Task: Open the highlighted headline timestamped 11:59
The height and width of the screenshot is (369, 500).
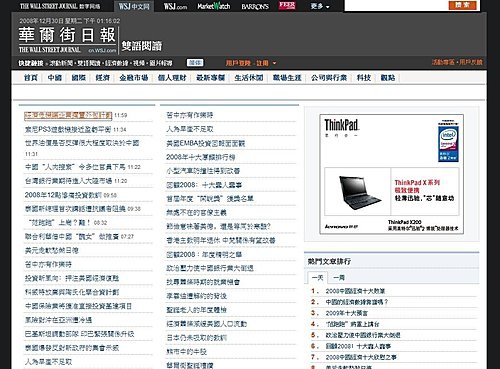Action: (x=68, y=115)
